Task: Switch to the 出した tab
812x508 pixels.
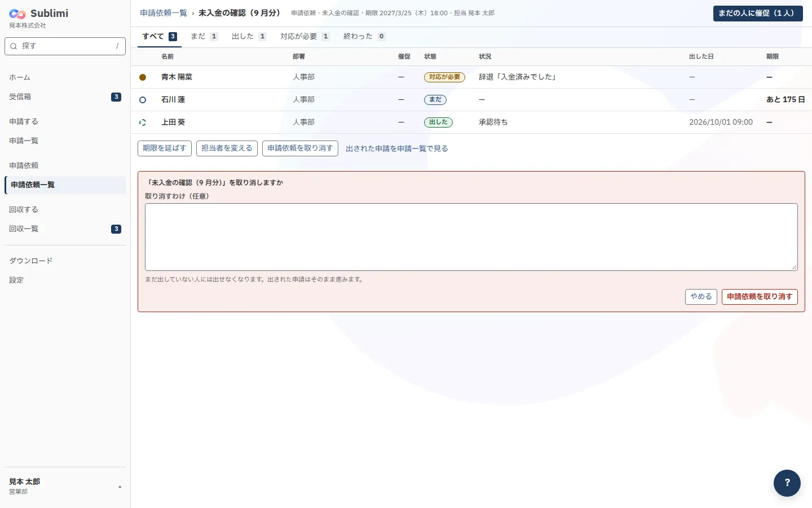Action: (249, 36)
